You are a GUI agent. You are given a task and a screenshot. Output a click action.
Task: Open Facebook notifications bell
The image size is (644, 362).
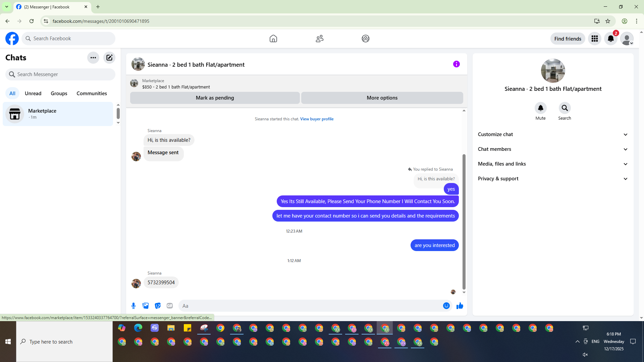(610, 39)
